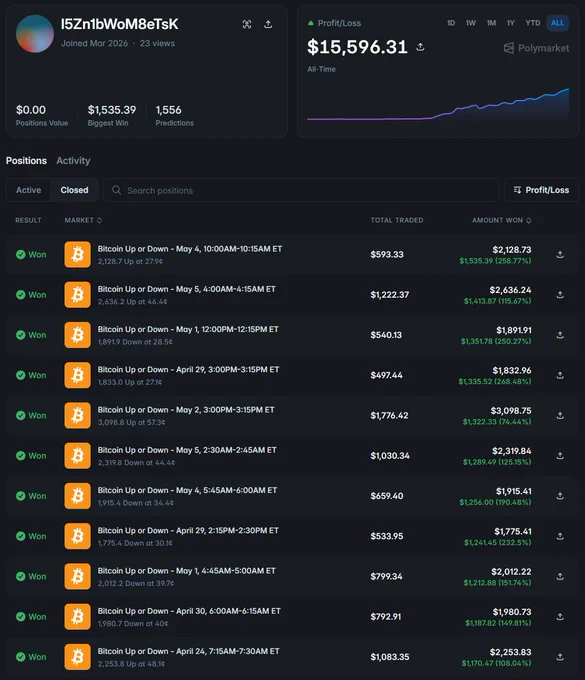
Task: Share the May 1, 4:45AM-5:00AM position
Action: 560,576
